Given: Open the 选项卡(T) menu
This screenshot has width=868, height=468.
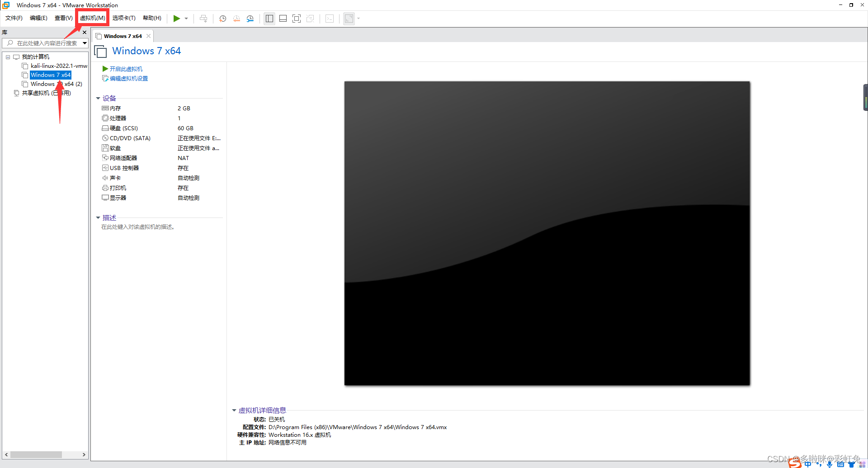Looking at the screenshot, I should 124,18.
